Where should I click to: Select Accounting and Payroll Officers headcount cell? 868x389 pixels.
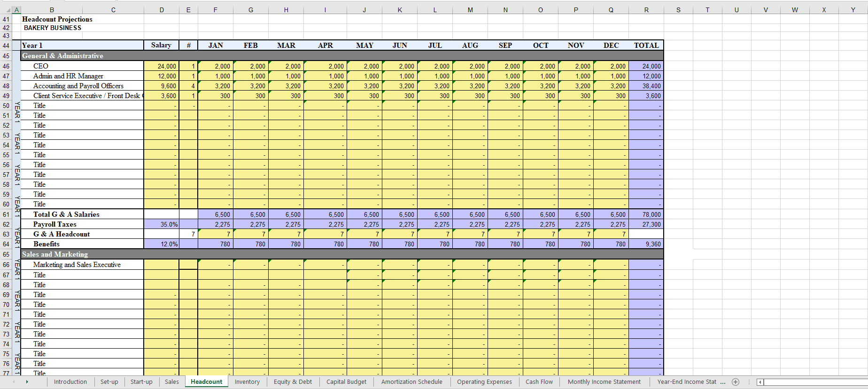click(188, 86)
